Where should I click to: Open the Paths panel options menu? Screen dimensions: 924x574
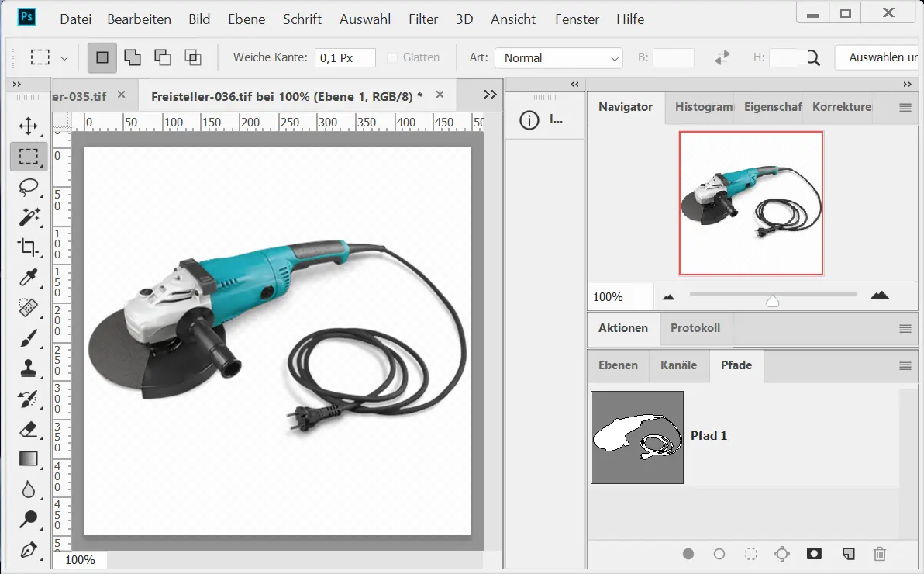tap(905, 366)
